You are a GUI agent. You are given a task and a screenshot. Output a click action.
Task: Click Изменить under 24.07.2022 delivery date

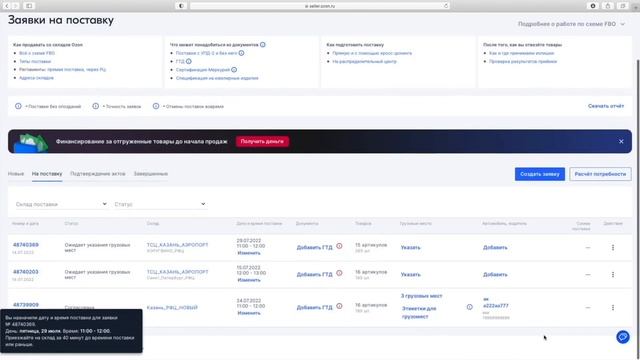249,313
